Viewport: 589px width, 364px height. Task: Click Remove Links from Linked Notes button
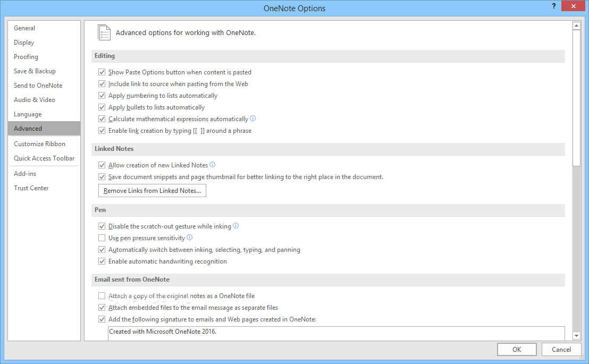(152, 190)
